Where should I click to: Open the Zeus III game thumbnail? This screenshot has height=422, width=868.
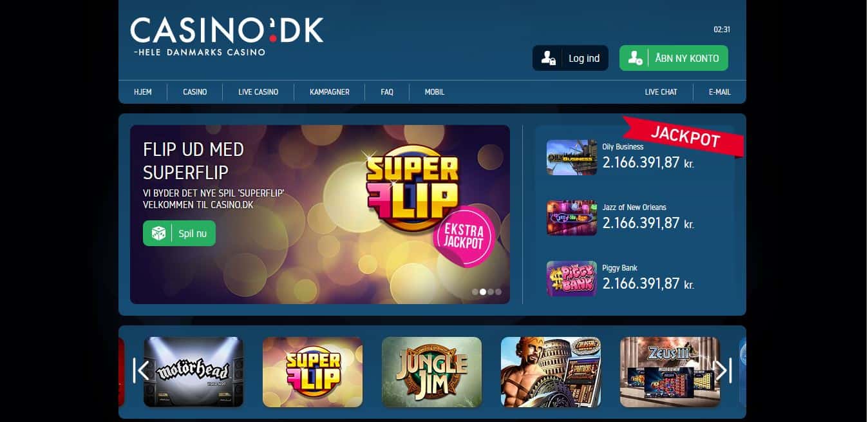(670, 372)
